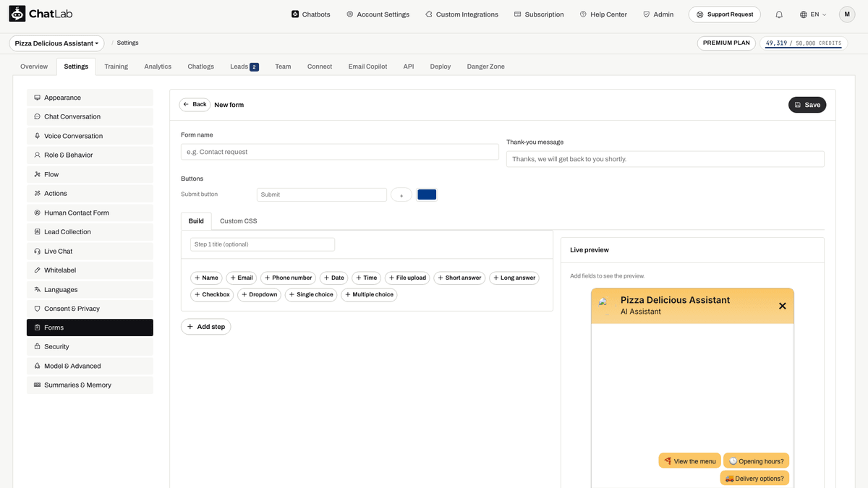Add an Email field
Viewport: 868px width, 488px height.
tap(242, 278)
